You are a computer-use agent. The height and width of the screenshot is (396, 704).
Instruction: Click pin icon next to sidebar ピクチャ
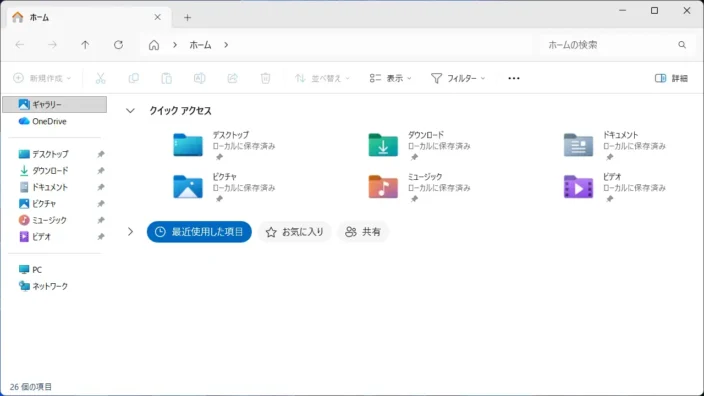click(x=101, y=204)
